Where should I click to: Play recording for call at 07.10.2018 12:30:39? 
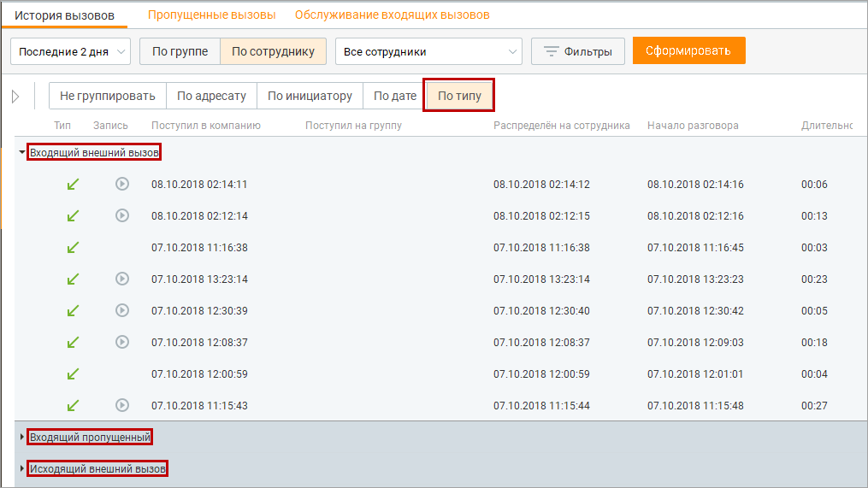[x=122, y=310]
